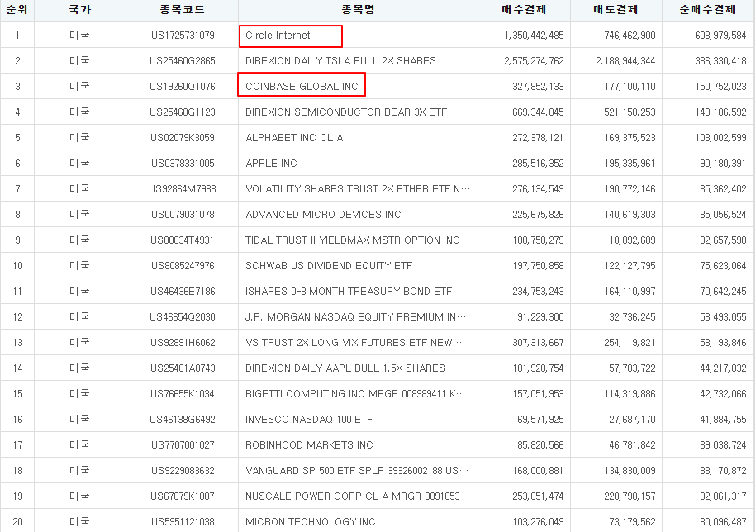Click sell settlement value 177,100,110
The width and height of the screenshot is (756, 532).
630,86
